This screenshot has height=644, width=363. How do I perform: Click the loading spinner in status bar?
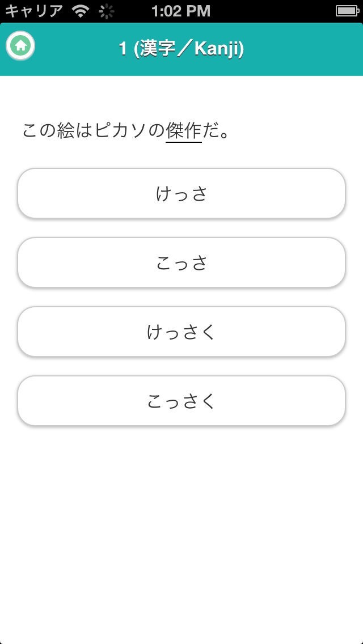pos(105,11)
